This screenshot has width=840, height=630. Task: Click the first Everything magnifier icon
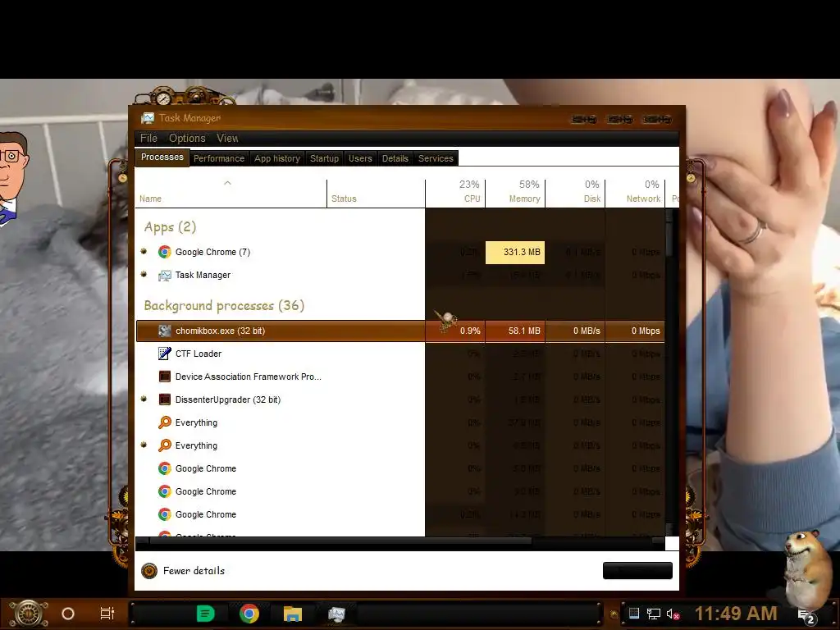pyautogui.click(x=164, y=422)
